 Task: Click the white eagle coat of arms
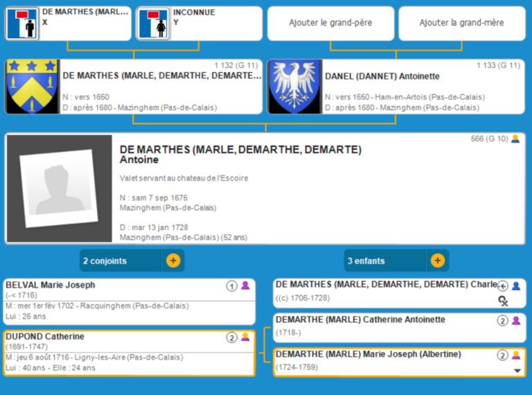pos(294,87)
